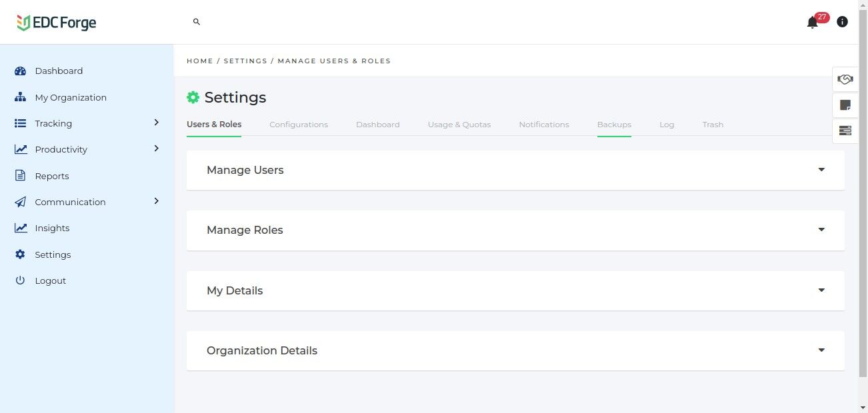Expand the Organization Details section
The width and height of the screenshot is (868, 413).
click(x=821, y=350)
